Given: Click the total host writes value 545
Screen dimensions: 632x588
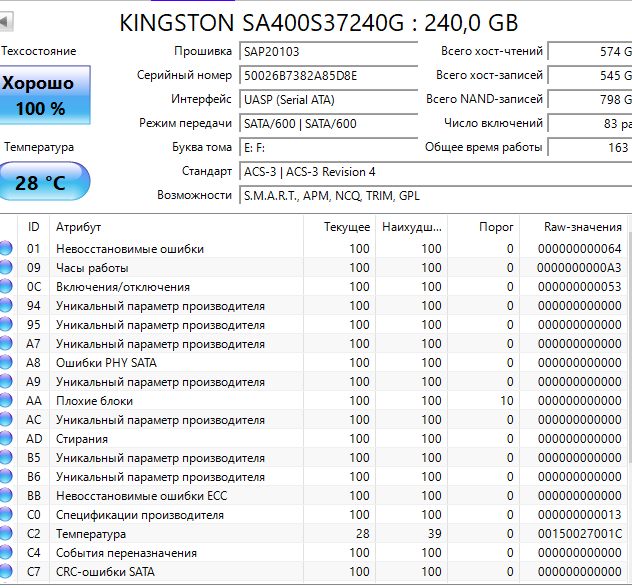Looking at the screenshot, I should pos(590,75).
